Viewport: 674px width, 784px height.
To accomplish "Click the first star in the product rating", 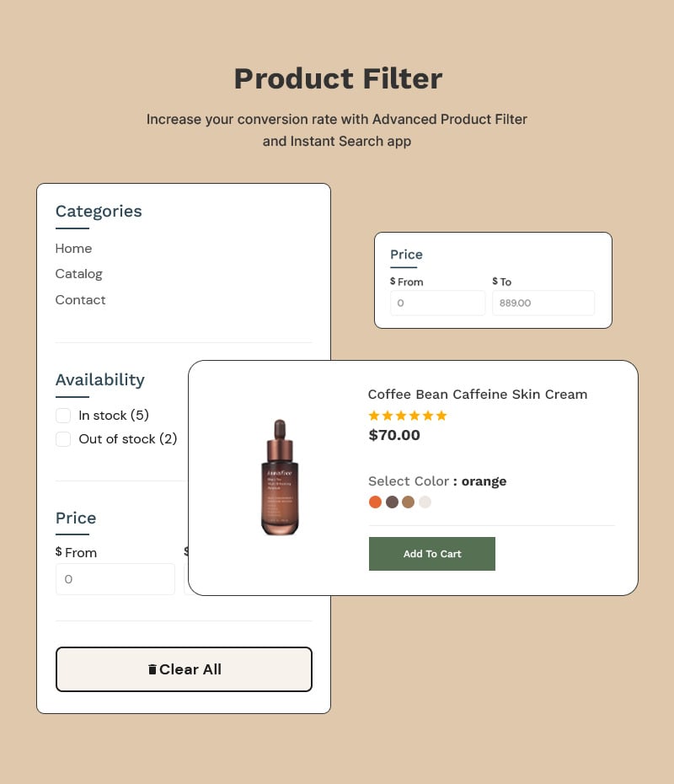I will (x=373, y=416).
